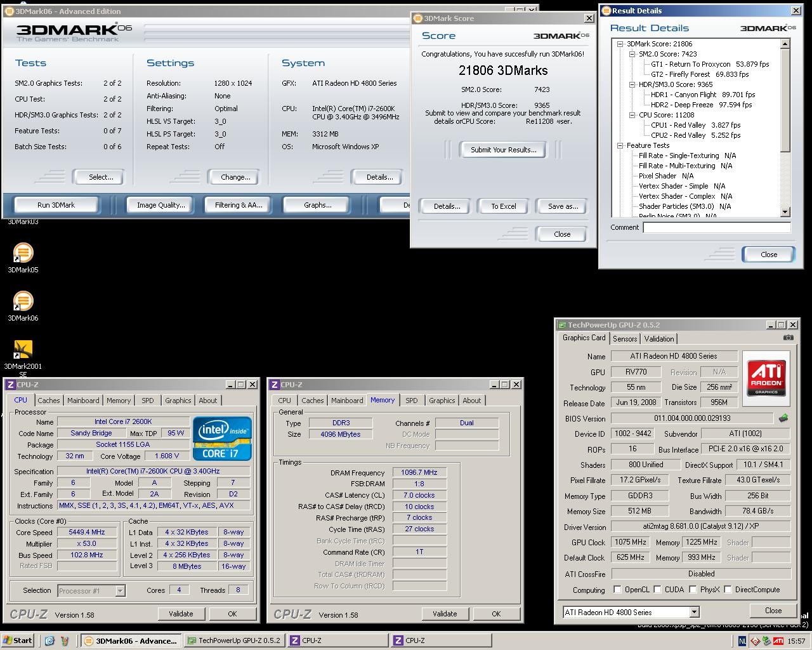Image resolution: width=812 pixels, height=650 pixels.
Task: Open the Mainboard tab in left CPU-Z
Action: (x=83, y=401)
